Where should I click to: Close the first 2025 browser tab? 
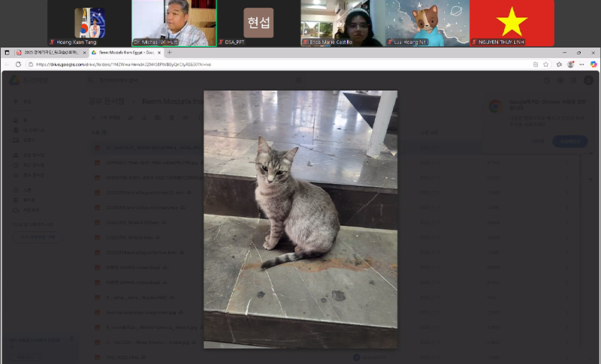(x=85, y=53)
